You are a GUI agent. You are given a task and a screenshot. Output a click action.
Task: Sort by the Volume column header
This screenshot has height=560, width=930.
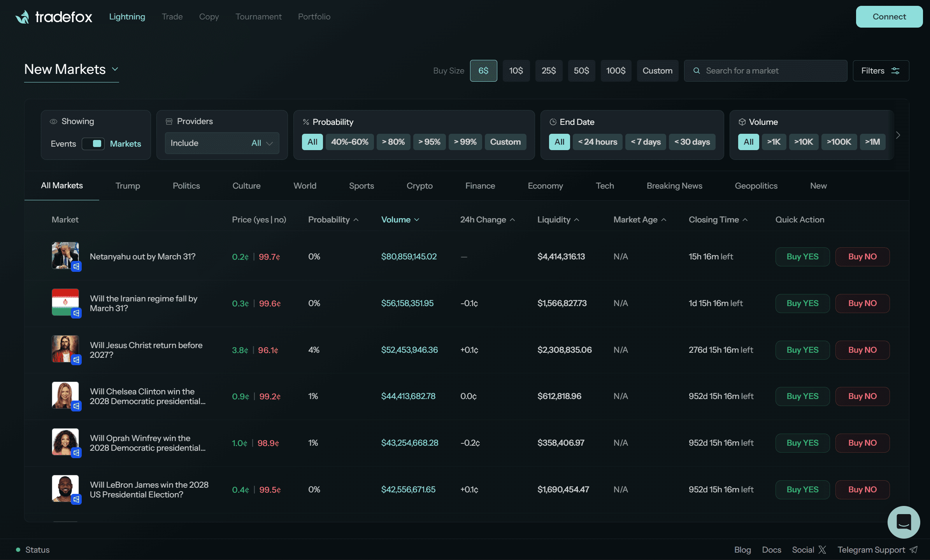400,220
